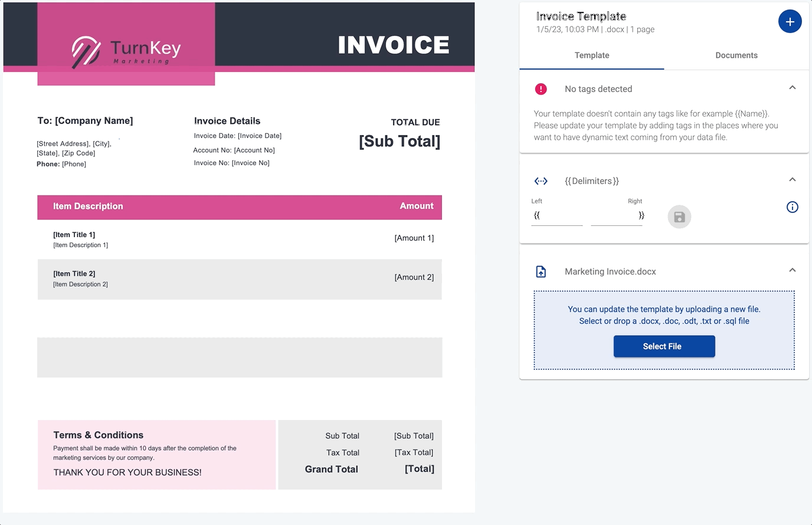Click the file upload icon beside Marketing Invoice.docx

pyautogui.click(x=541, y=271)
